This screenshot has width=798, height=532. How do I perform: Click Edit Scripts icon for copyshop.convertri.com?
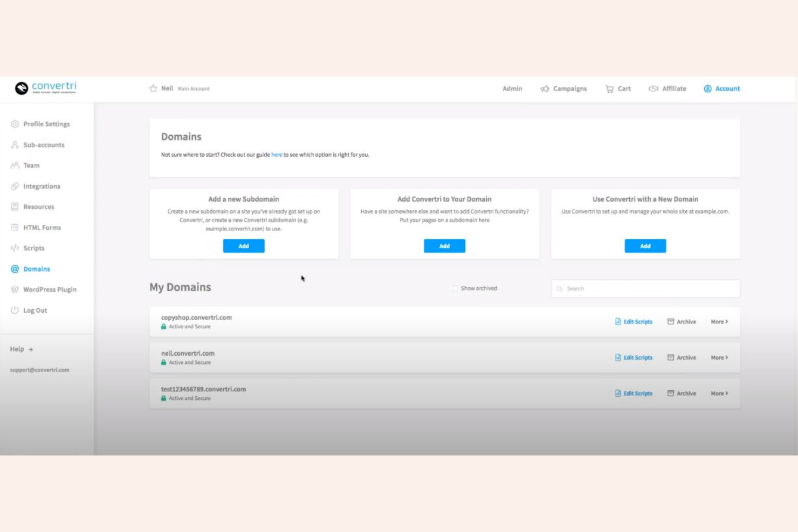tap(618, 322)
